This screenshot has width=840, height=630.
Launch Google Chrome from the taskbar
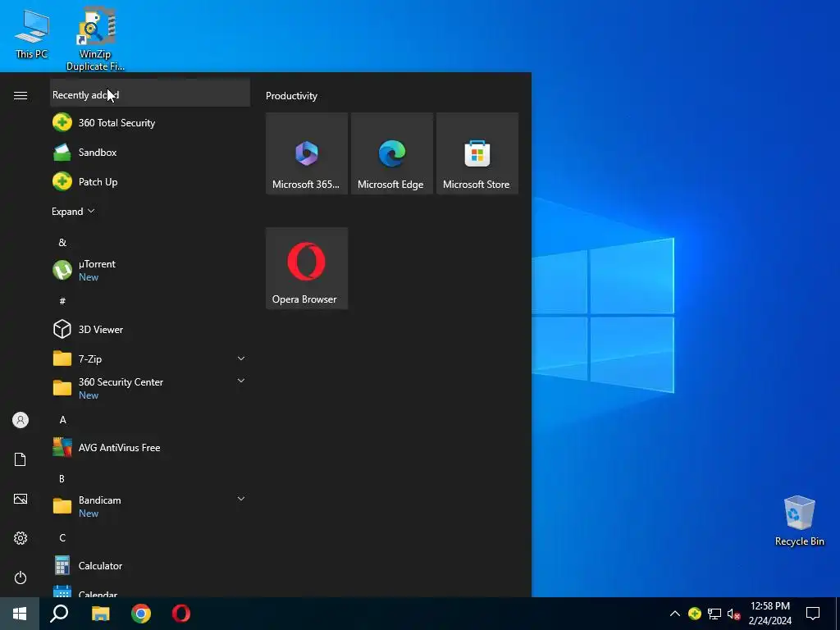click(141, 614)
